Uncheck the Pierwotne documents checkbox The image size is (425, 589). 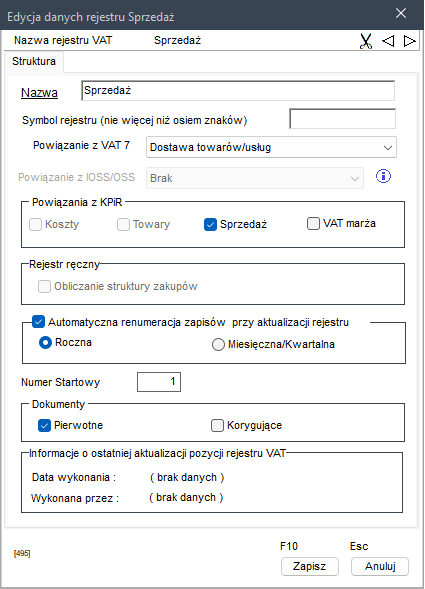pos(44,426)
